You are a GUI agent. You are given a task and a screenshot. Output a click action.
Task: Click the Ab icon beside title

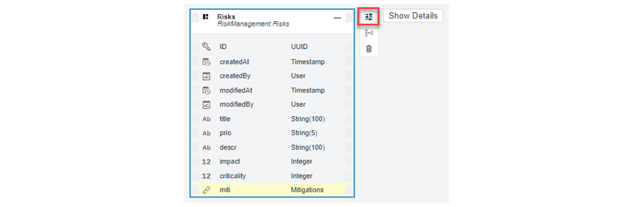206,119
